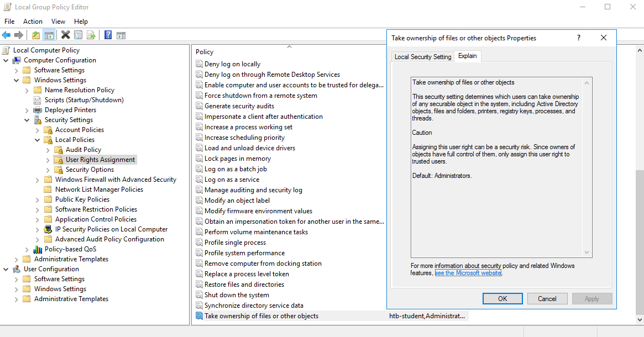The image size is (644, 337).
Task: Toggle the Show/Hide Console Tree icon
Action: coord(49,35)
